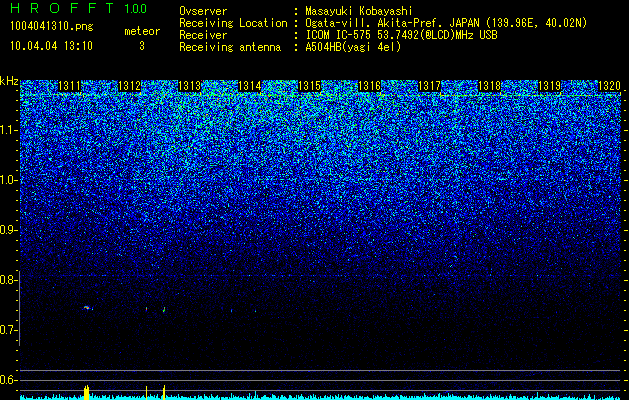Select the file name 1004041310.png

coord(52,27)
